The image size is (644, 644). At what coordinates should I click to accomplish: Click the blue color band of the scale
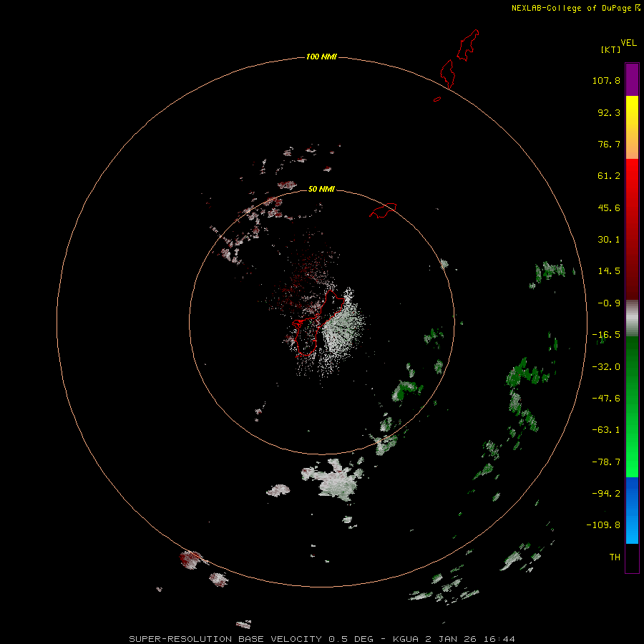632,510
